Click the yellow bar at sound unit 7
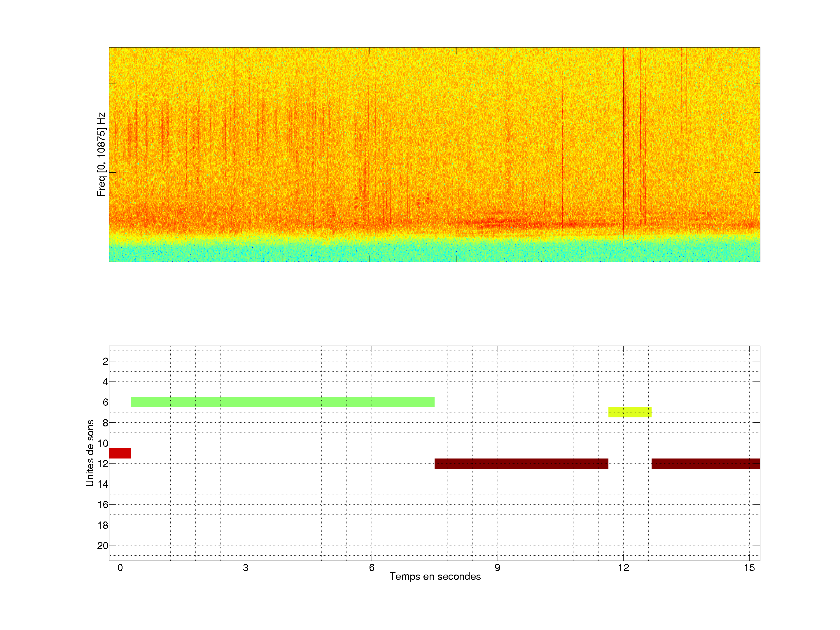 click(630, 412)
